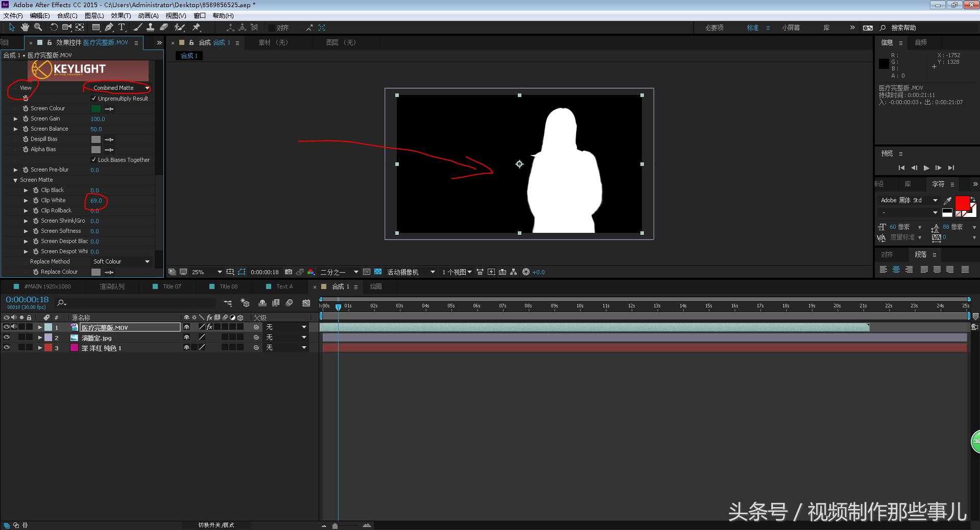Click the snapshot camera icon in viewer
Image resolution: width=980 pixels, height=530 pixels.
[x=289, y=272]
